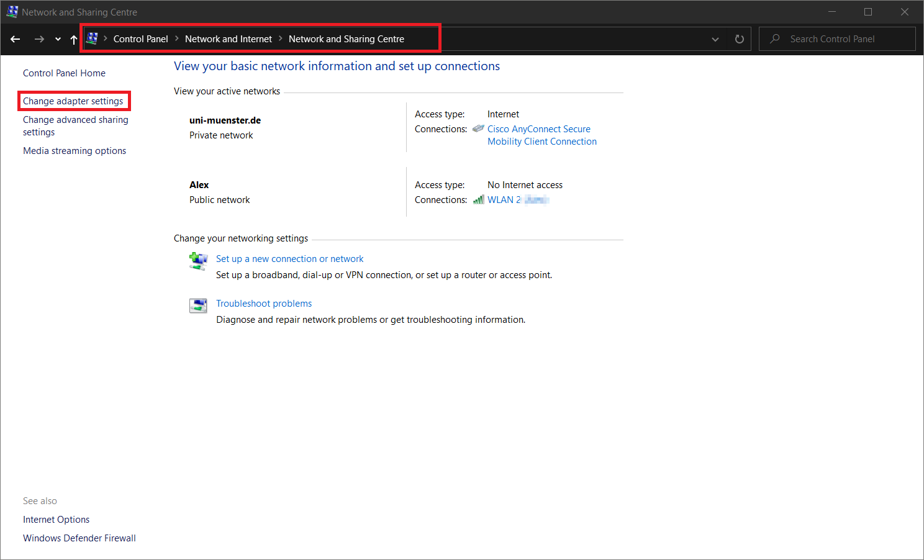
Task: Click the back navigation arrow
Action: coord(15,38)
